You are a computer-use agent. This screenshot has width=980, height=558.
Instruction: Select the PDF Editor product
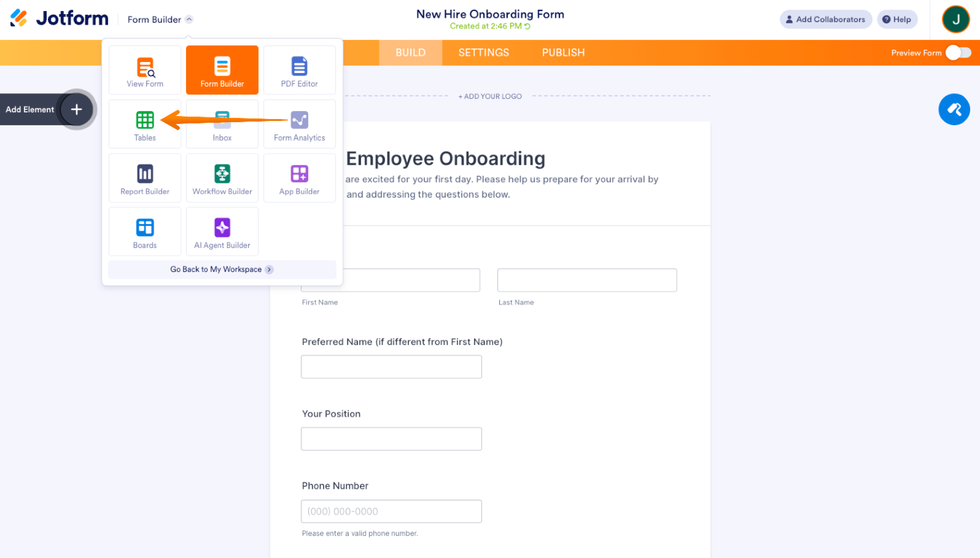(x=299, y=70)
